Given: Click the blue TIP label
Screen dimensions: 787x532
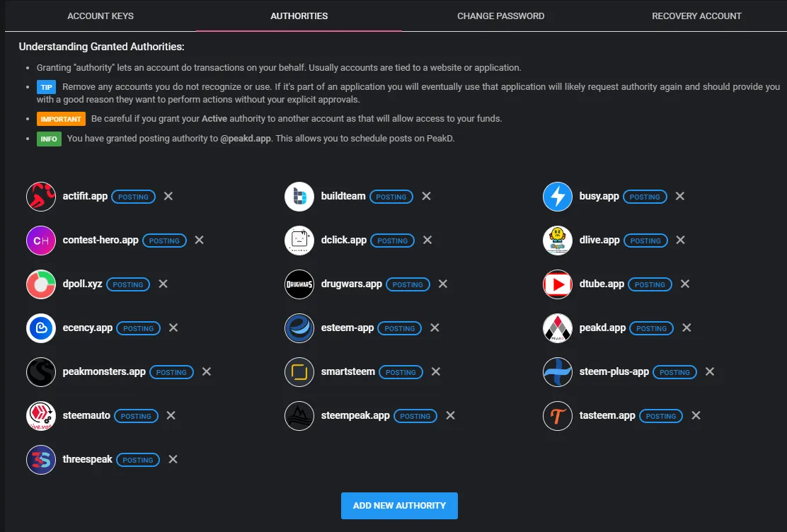Looking at the screenshot, I should click(x=46, y=87).
